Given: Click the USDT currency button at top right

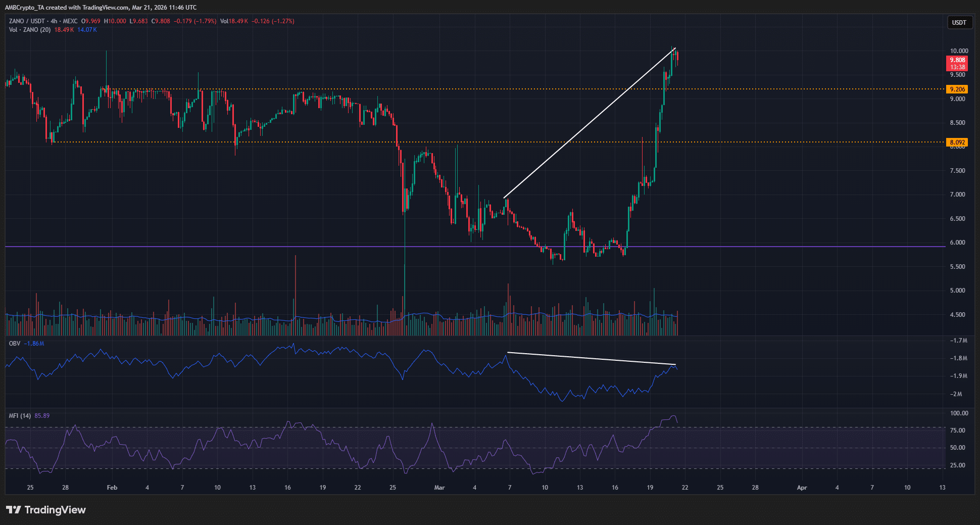Looking at the screenshot, I should tap(959, 22).
